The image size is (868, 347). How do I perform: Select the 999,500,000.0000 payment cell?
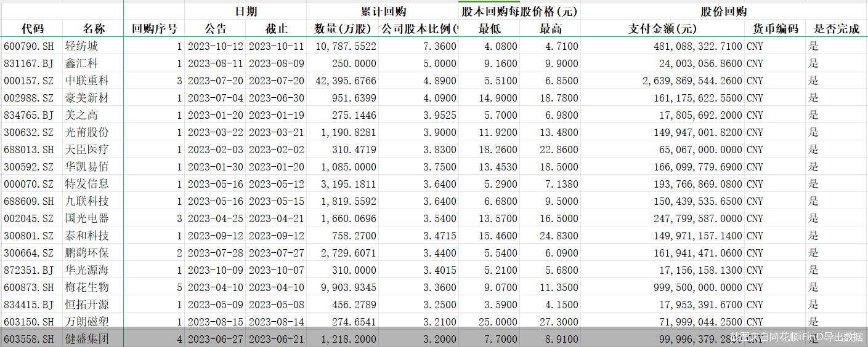tap(696, 287)
